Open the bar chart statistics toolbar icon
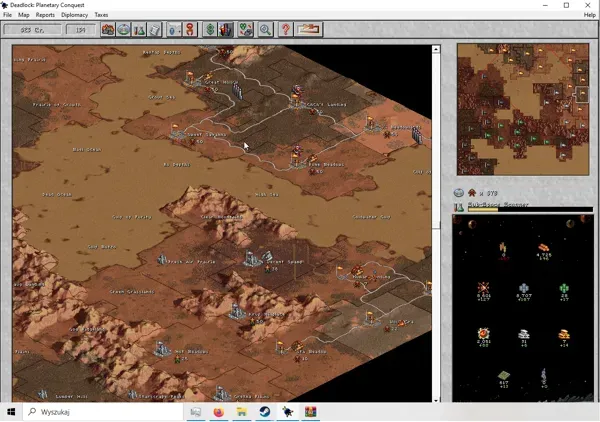Image resolution: width=600 pixels, height=422 pixels. pyautogui.click(x=225, y=29)
